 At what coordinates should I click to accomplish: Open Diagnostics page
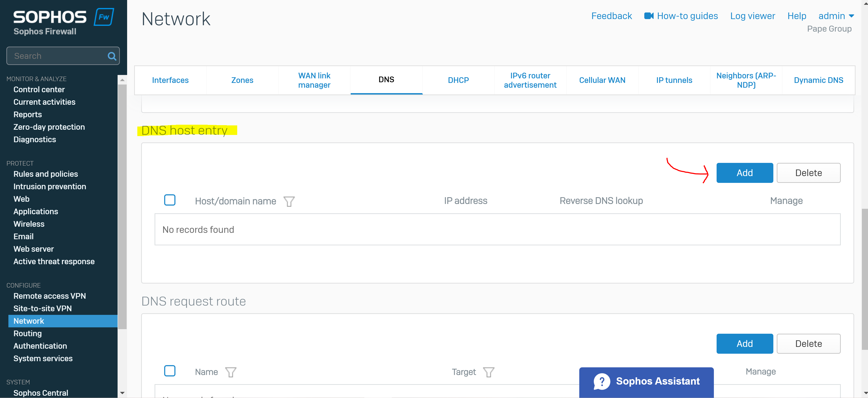pyautogui.click(x=35, y=139)
